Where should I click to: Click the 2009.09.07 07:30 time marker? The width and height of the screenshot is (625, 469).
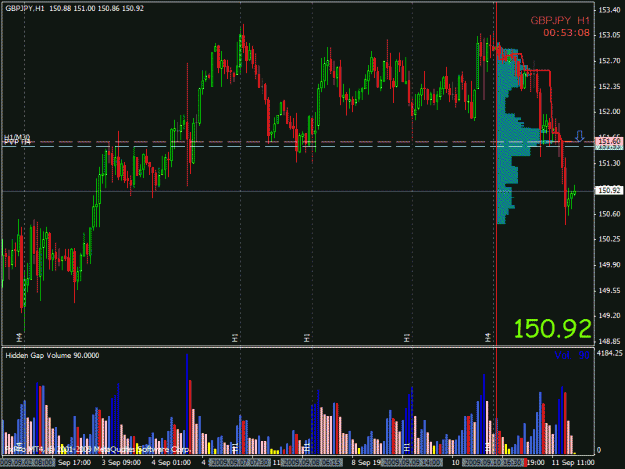pos(240,463)
